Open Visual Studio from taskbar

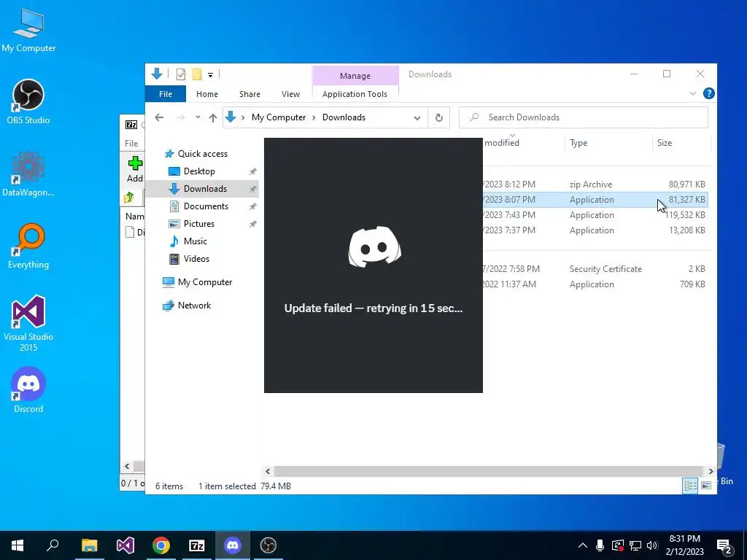click(x=125, y=545)
